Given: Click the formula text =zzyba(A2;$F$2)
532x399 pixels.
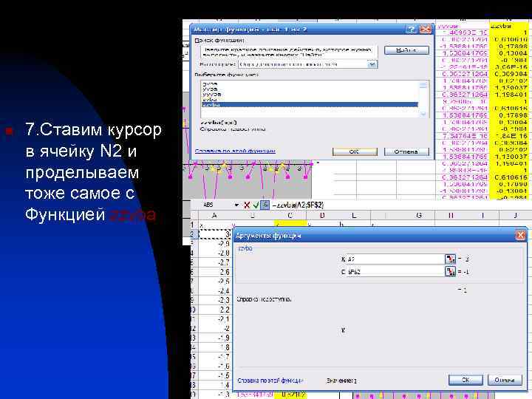Looking at the screenshot, I should coord(299,205).
